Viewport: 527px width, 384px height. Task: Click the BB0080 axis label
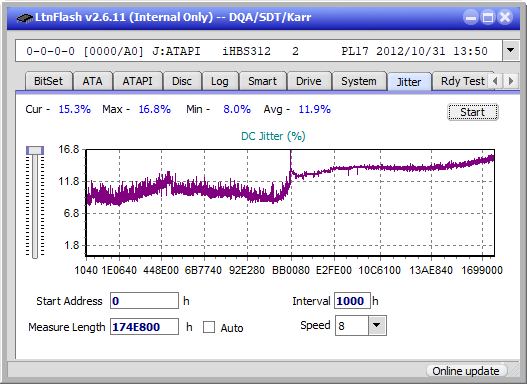291,270
